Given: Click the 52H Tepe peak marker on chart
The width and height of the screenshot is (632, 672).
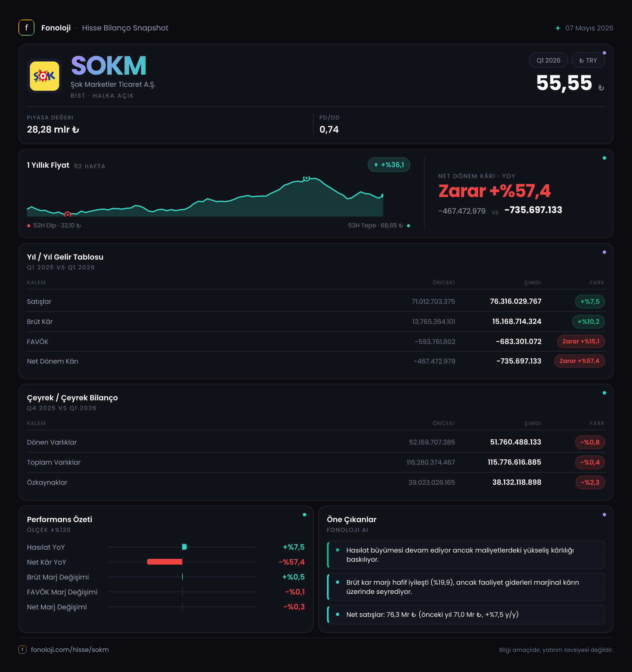Looking at the screenshot, I should (306, 178).
